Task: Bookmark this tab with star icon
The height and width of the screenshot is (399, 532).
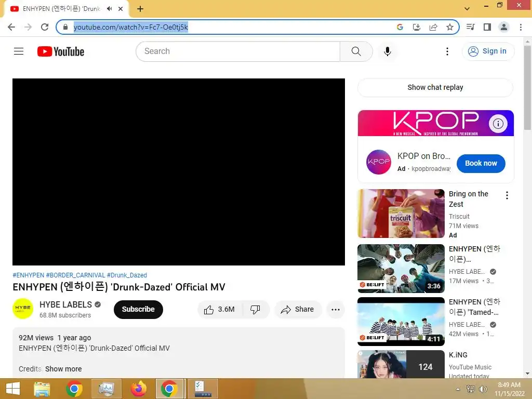Action: 450,27
